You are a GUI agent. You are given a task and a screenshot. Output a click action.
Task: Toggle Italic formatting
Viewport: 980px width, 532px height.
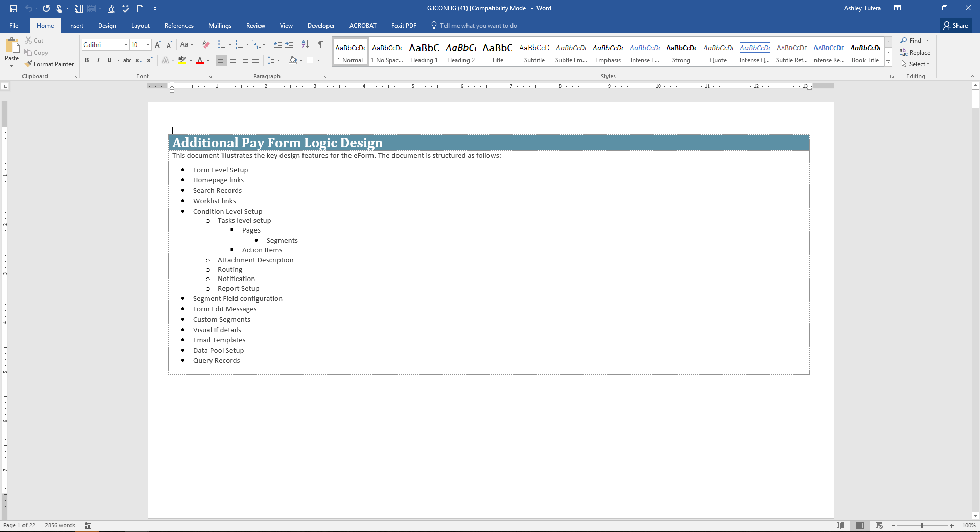[98, 60]
